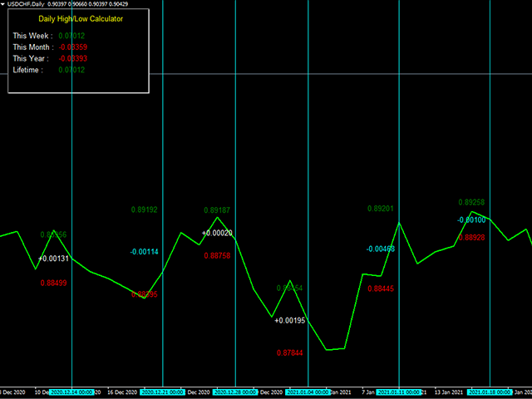Select the This Week value 0.07012
The height and width of the screenshot is (399, 532).
coord(71,36)
